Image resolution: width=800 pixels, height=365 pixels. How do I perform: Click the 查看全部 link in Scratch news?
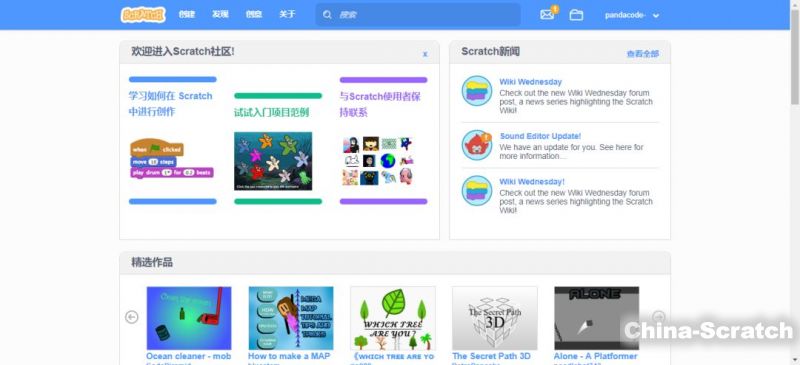coord(642,54)
